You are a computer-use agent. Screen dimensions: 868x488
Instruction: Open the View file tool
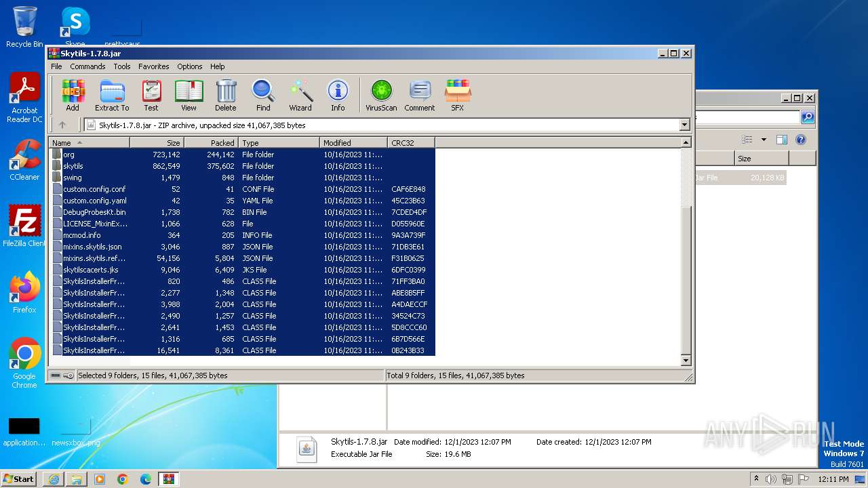pyautogui.click(x=189, y=96)
